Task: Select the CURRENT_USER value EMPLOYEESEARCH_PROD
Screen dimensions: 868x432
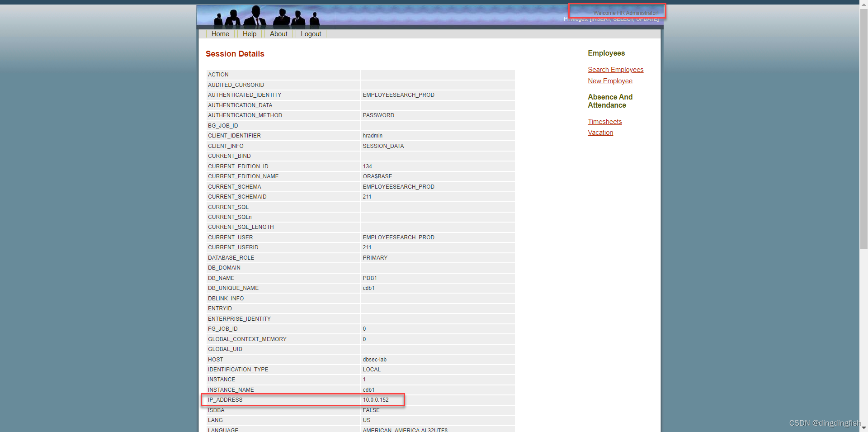Action: (x=398, y=237)
